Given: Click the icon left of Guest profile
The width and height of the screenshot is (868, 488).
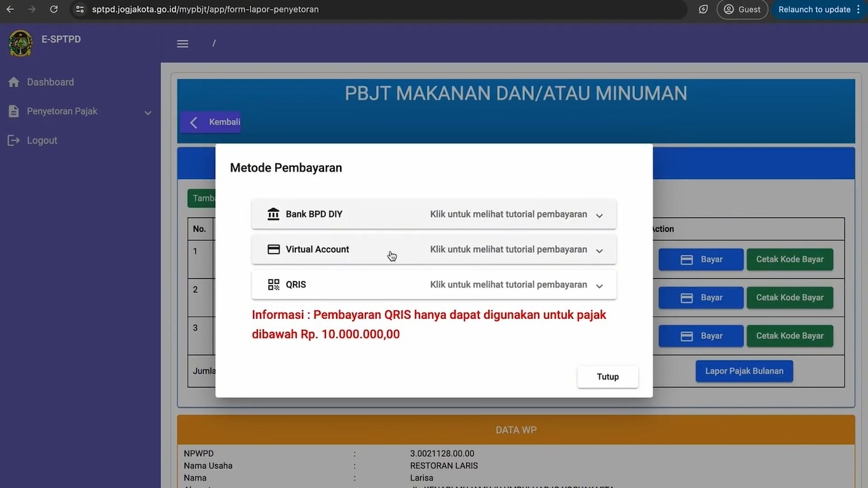Looking at the screenshot, I should tap(703, 10).
